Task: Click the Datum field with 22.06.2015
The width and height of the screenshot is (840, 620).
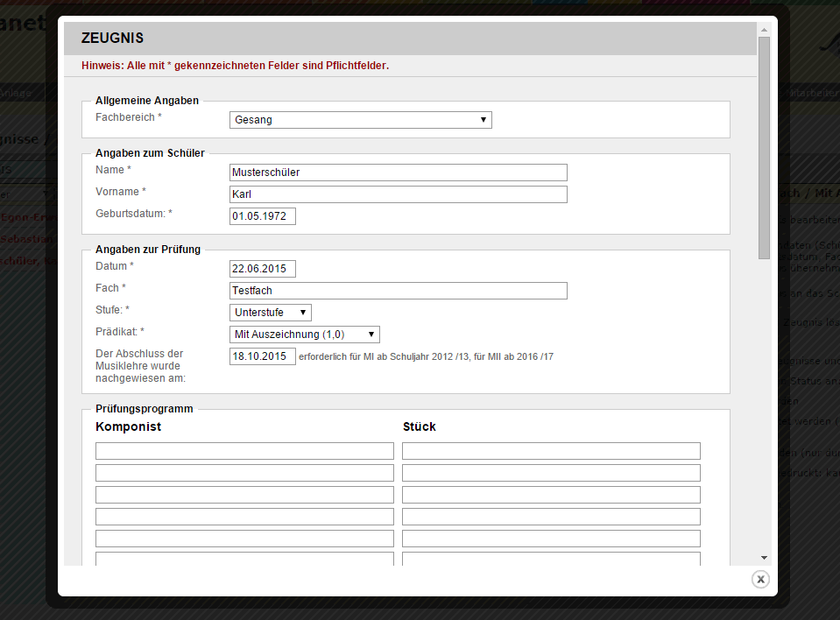Action: pyautogui.click(x=263, y=269)
